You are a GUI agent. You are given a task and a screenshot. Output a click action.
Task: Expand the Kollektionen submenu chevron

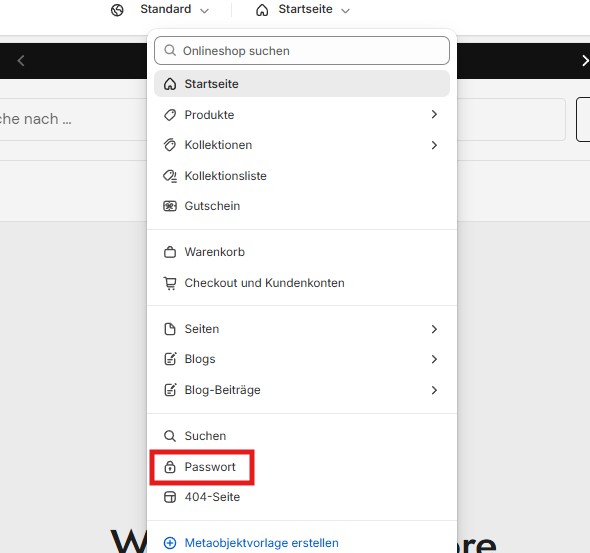tap(434, 145)
